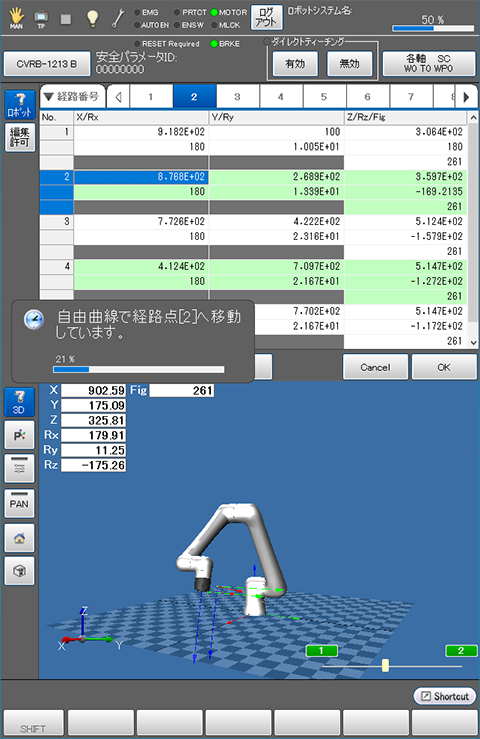Click the CVRB-1213 B robot button
Viewport: 480px width, 739px height.
47,64
